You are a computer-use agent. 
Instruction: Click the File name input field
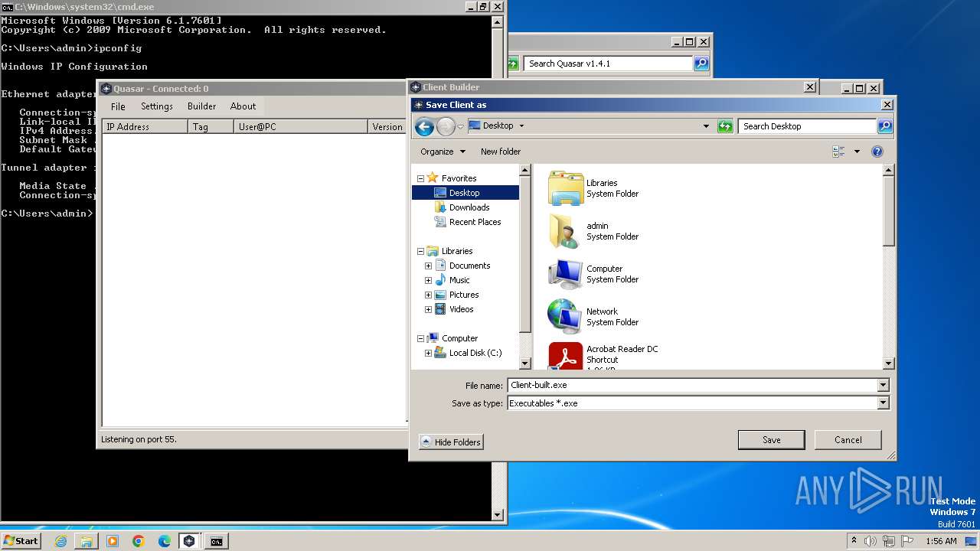[692, 385]
